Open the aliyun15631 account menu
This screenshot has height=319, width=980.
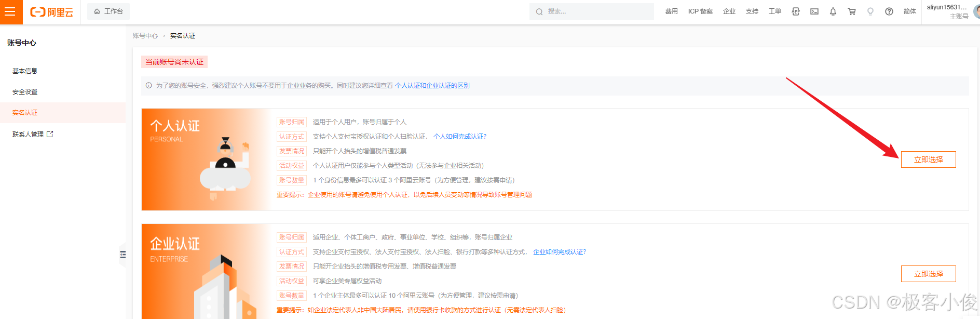pos(947,11)
